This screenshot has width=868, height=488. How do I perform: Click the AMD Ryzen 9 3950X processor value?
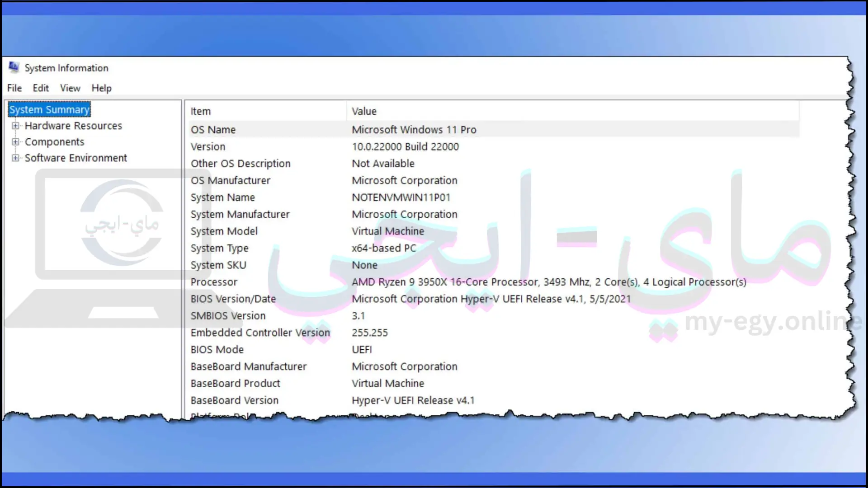(x=549, y=282)
